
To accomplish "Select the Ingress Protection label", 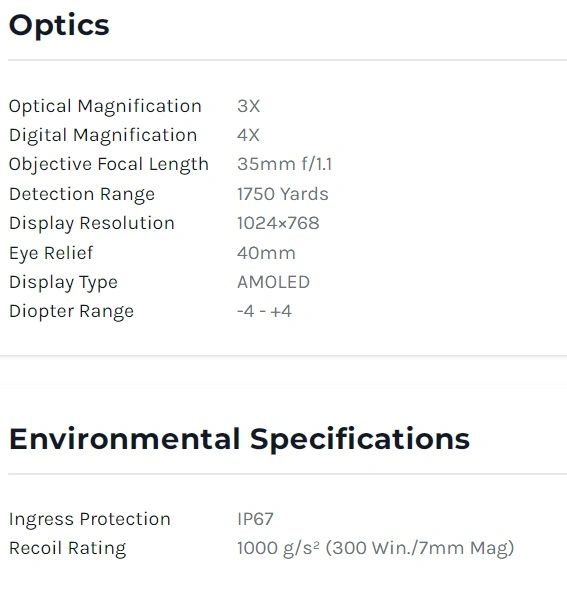I will point(89,519).
